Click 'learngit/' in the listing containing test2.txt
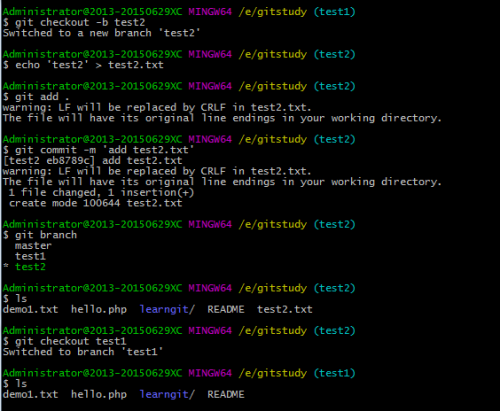Image resolution: width=500 pixels, height=411 pixels. 167,309
